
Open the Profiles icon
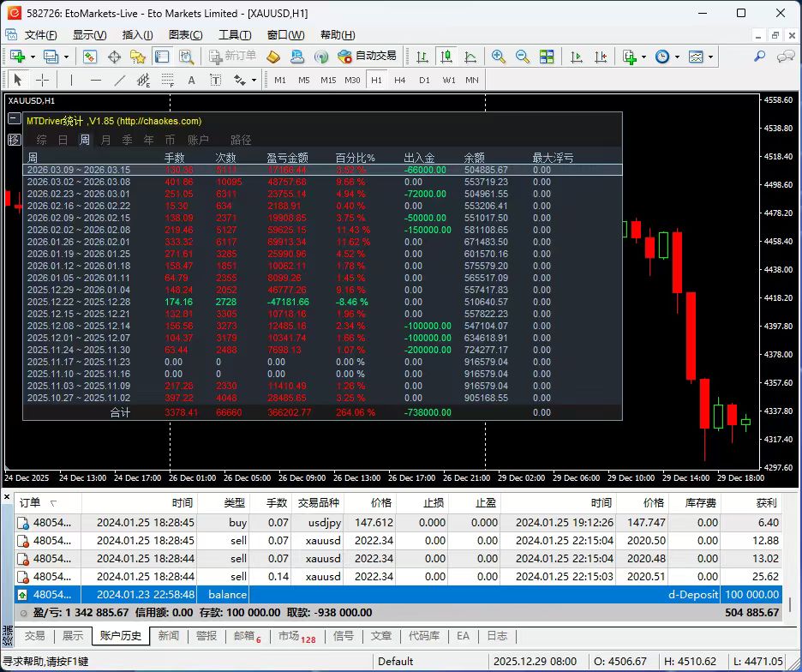[x=51, y=57]
